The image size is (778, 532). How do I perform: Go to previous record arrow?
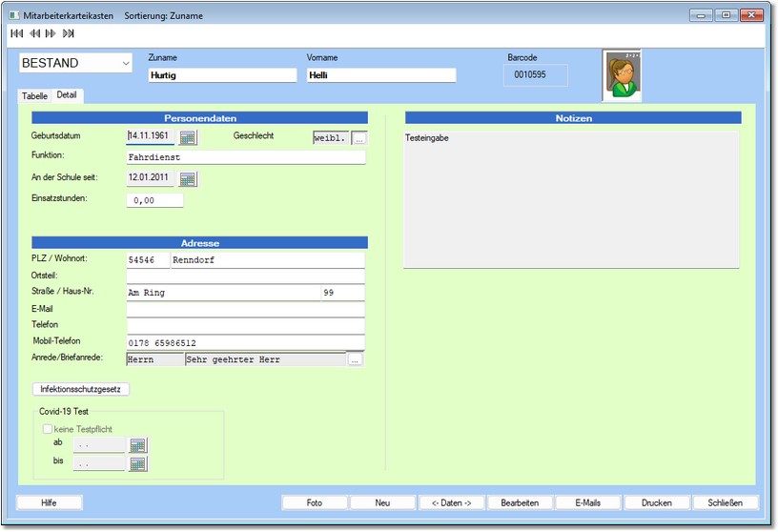34,33
